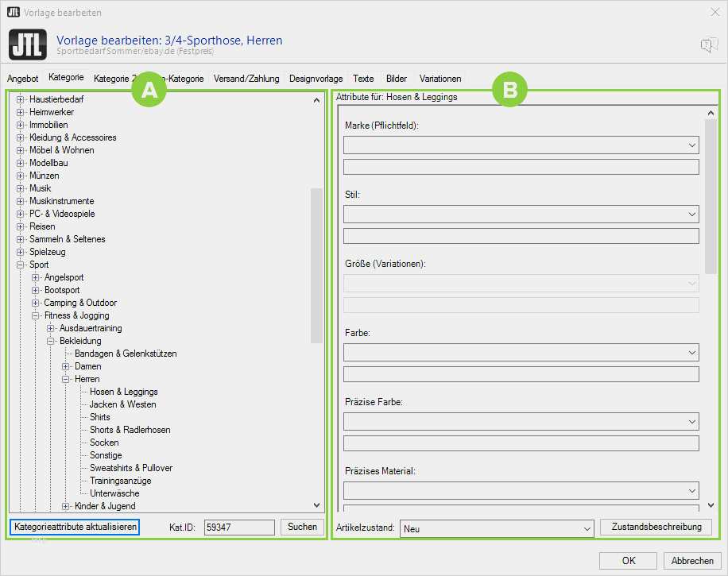Open the Marke (Pflichtfeld) dropdown

[x=521, y=145]
